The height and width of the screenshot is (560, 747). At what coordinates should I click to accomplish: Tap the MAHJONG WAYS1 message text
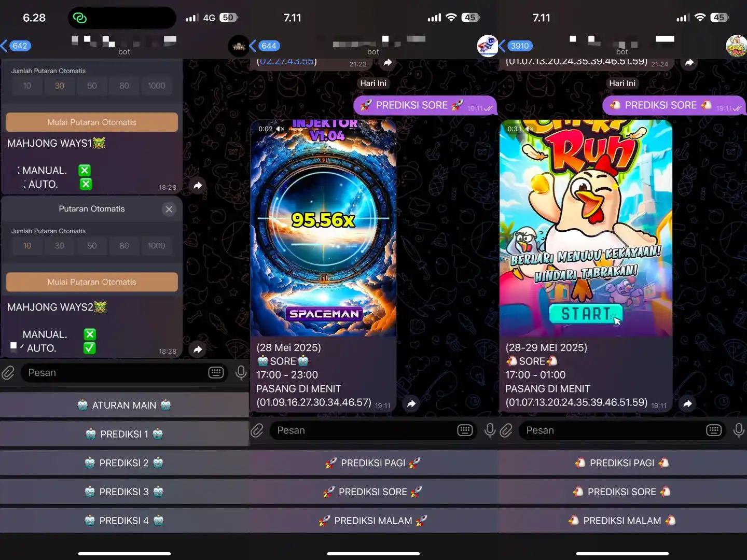[56, 143]
